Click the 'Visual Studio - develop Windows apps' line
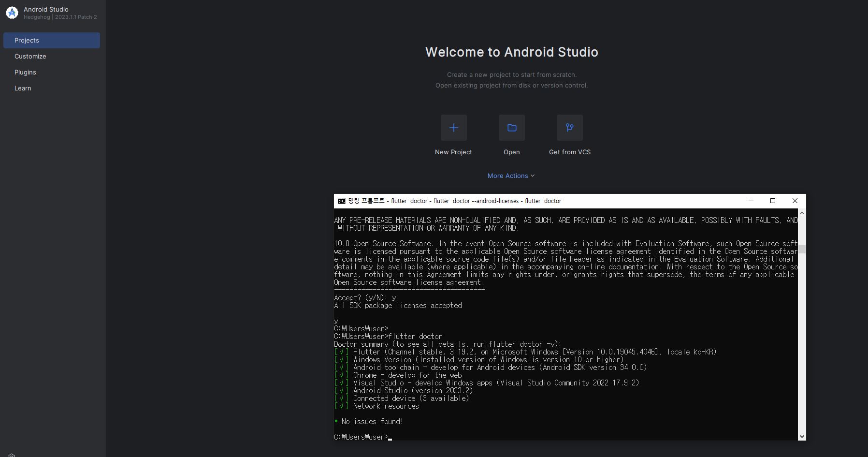Screen dimensions: 868x457 [x=496, y=383]
